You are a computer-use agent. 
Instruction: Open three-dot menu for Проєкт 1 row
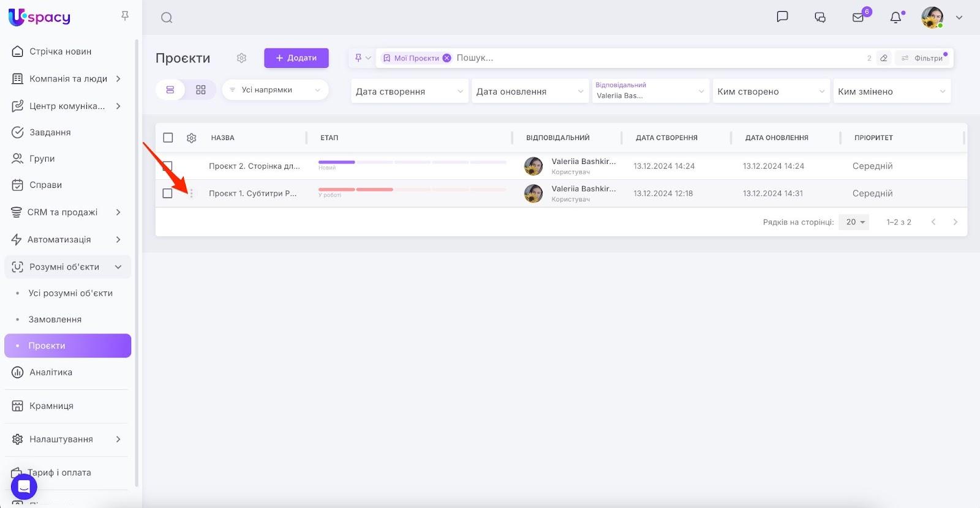tap(192, 193)
